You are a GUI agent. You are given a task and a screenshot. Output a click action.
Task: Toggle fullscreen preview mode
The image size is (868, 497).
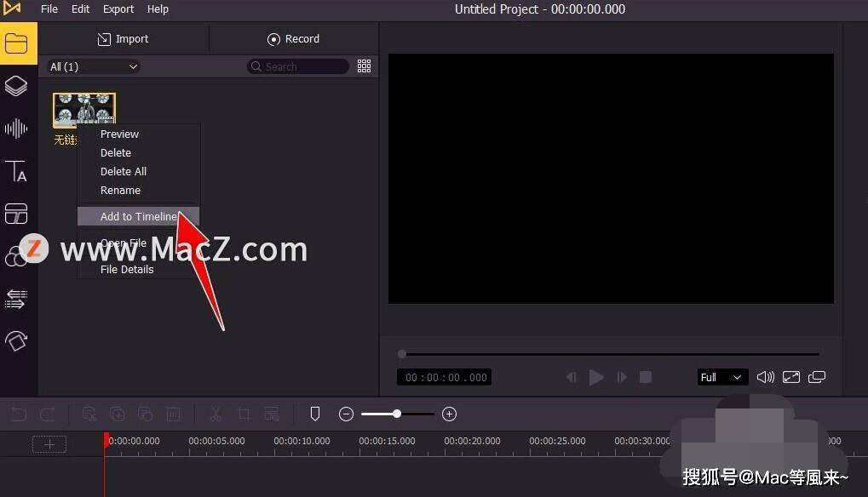791,377
